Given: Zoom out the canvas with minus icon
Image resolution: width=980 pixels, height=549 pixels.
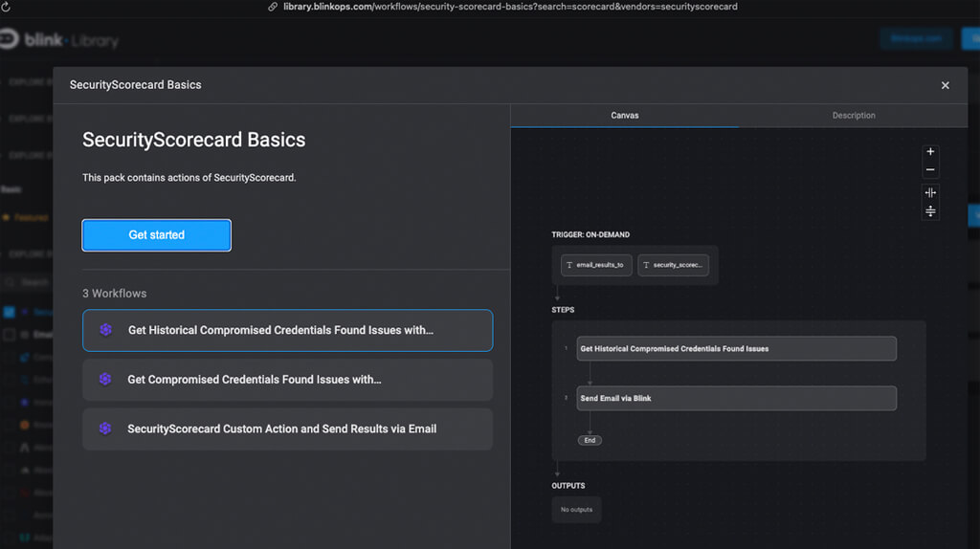Looking at the screenshot, I should [930, 170].
